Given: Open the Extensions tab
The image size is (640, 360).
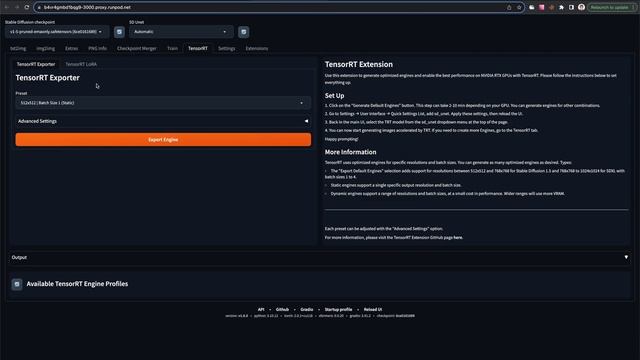Looking at the screenshot, I should tap(257, 49).
